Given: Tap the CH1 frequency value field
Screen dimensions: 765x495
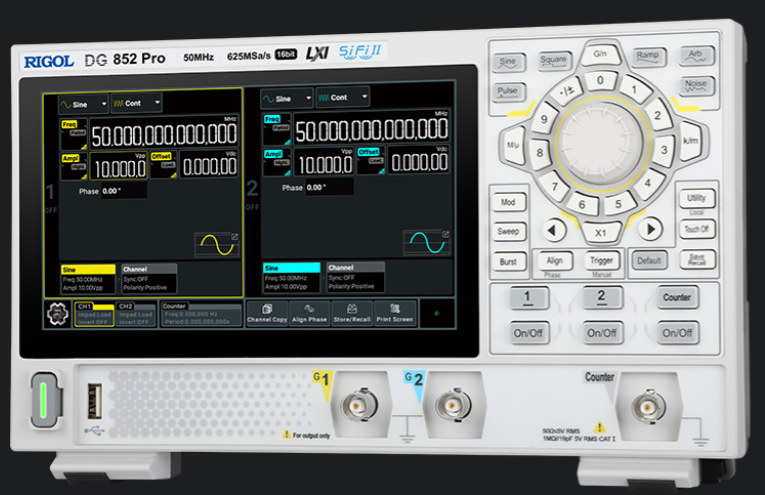Looking at the screenshot, I should click(164, 134).
